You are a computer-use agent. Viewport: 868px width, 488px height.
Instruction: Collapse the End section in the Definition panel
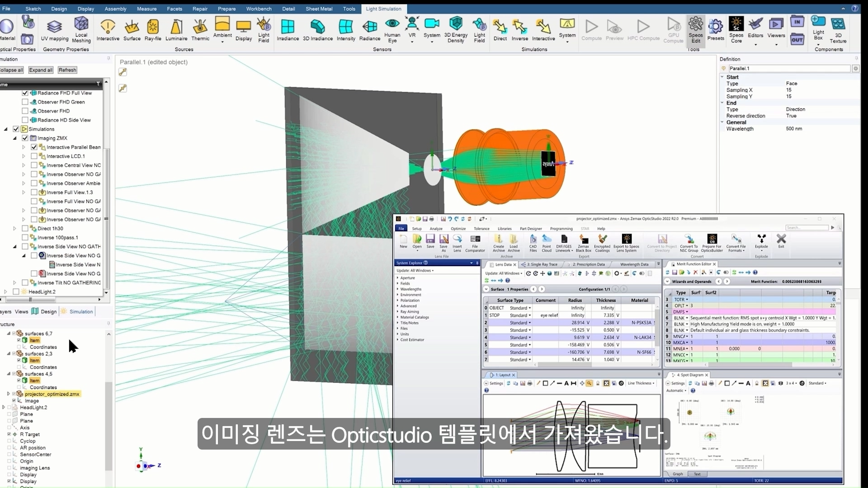(722, 103)
